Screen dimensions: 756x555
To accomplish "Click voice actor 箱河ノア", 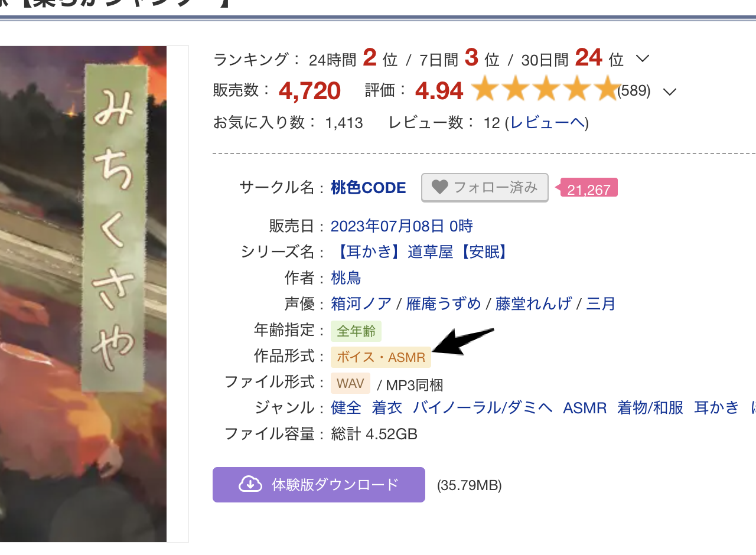I will (361, 304).
